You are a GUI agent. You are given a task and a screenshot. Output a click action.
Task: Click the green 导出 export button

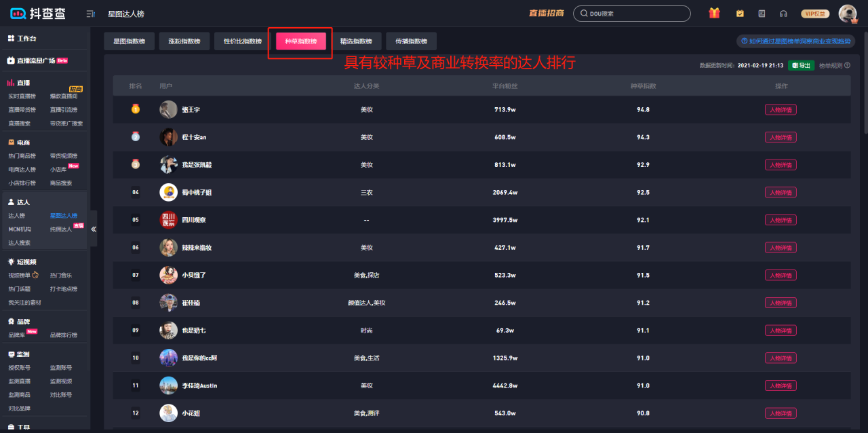[801, 65]
